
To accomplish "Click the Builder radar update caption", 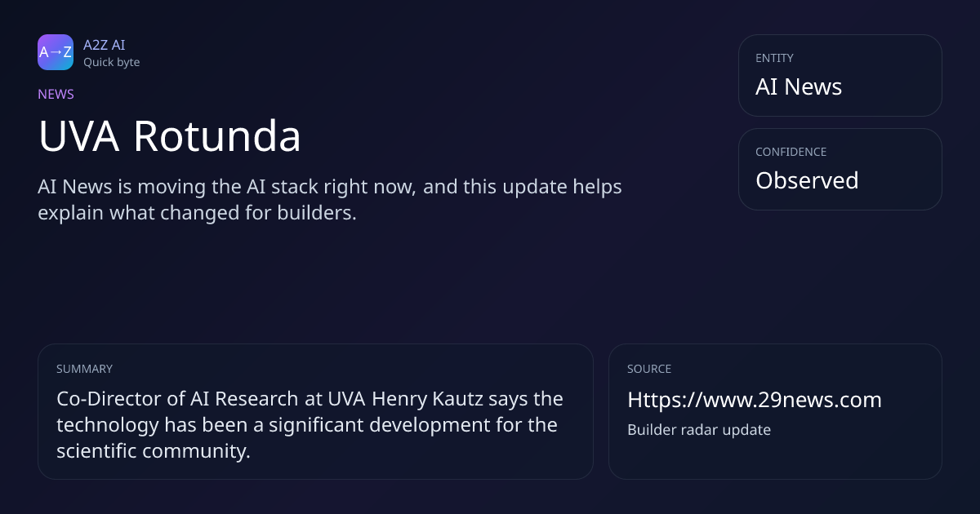I will coord(699,429).
